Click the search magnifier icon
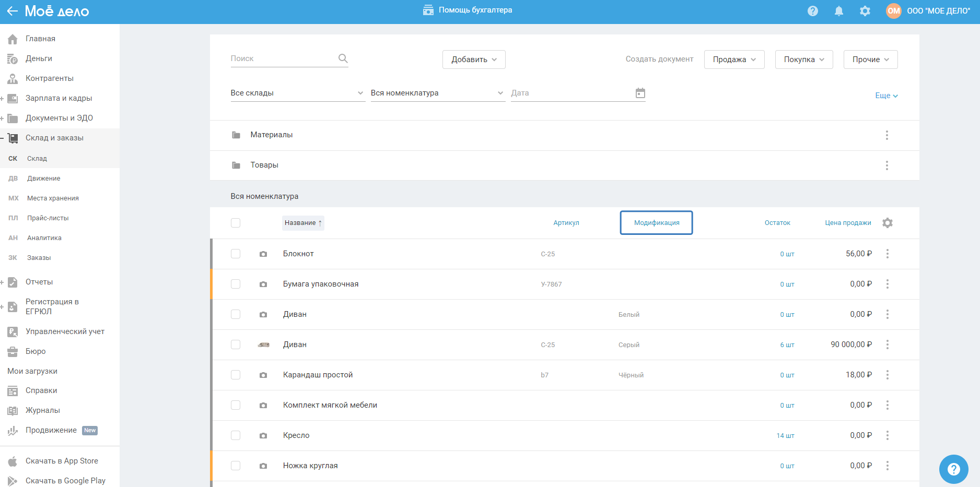 (x=343, y=58)
